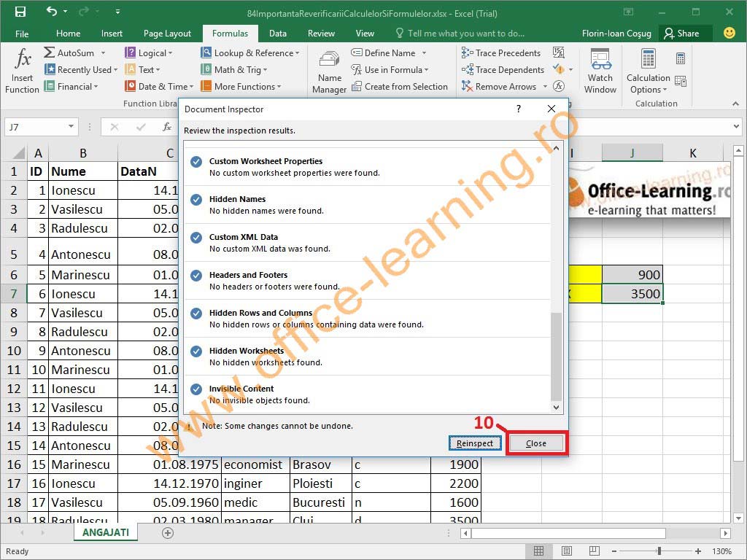Open the Name Manager
747x560 pixels.
(x=329, y=72)
